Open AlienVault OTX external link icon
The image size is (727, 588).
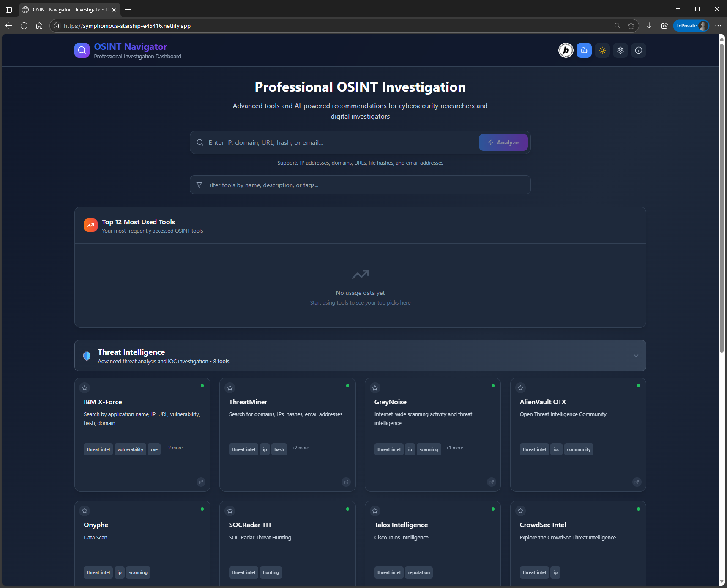(637, 482)
